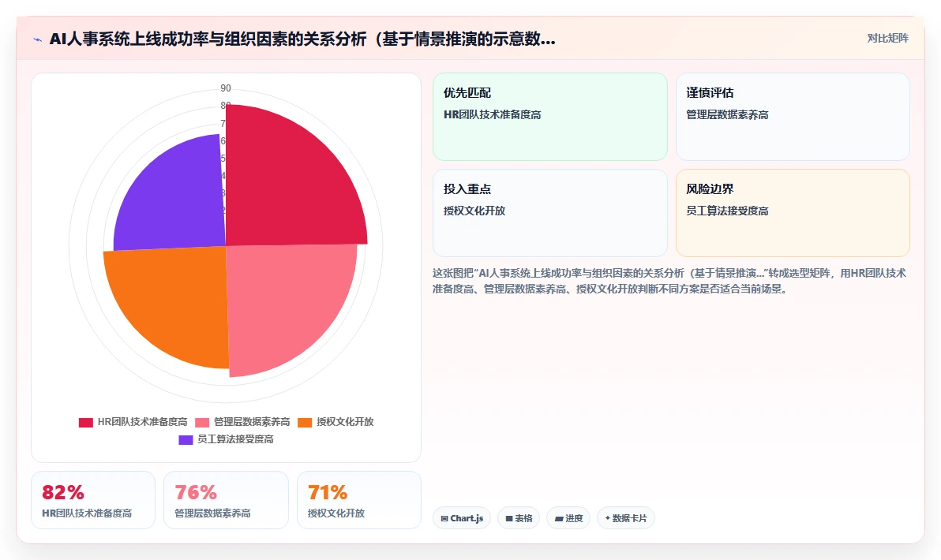This screenshot has width=941, height=560.
Task: Toggle 员工算法接受度高 legend swatch
Action: [186, 439]
